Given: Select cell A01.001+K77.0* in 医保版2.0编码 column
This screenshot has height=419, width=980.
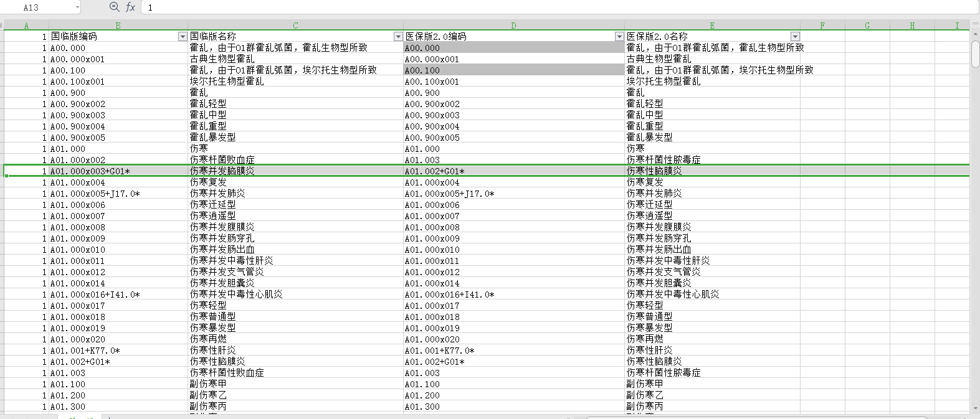Looking at the screenshot, I should tap(514, 351).
